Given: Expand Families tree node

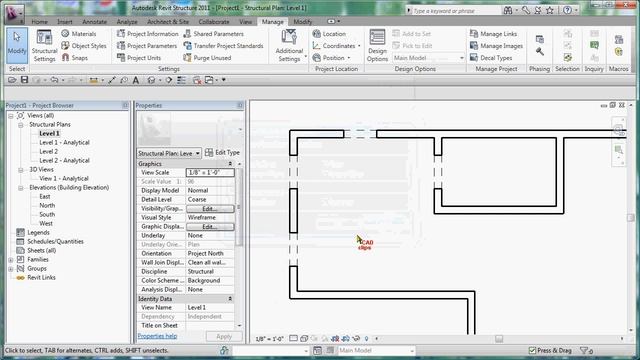Looking at the screenshot, I should click(11, 260).
